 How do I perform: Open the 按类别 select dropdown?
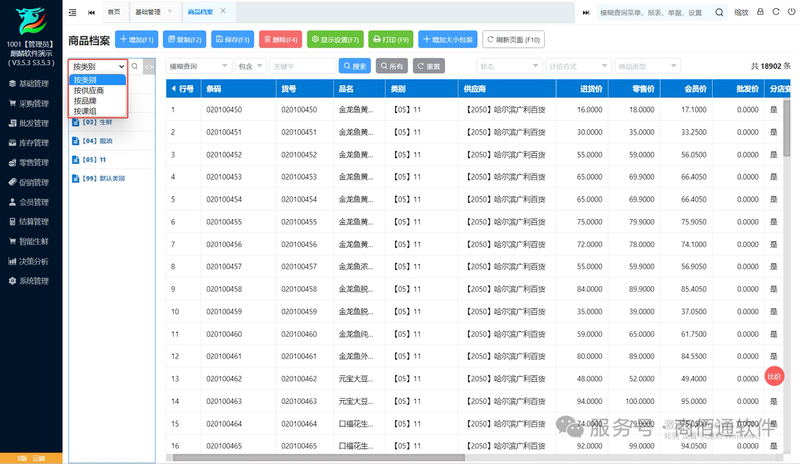tap(98, 66)
